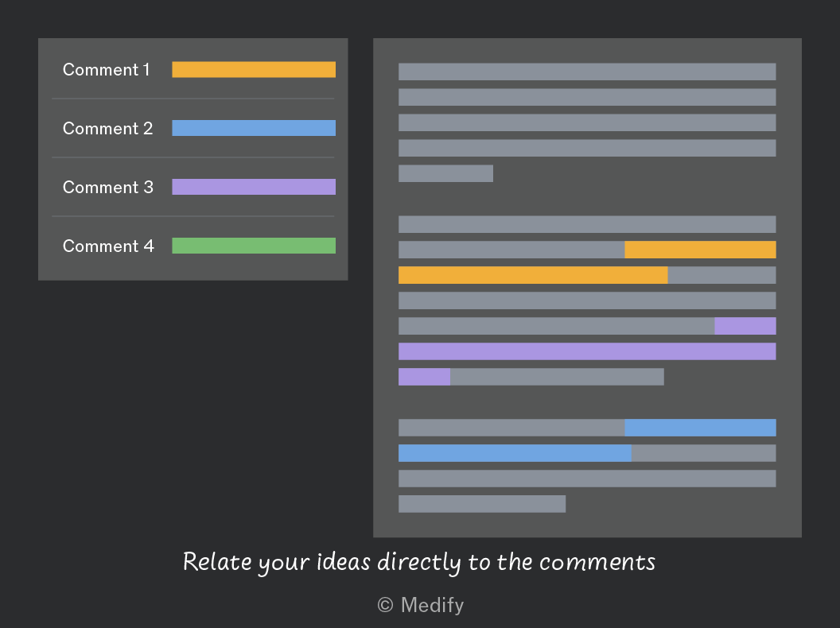Click the first gray line of the document
The height and width of the screenshot is (628, 840).
click(587, 72)
